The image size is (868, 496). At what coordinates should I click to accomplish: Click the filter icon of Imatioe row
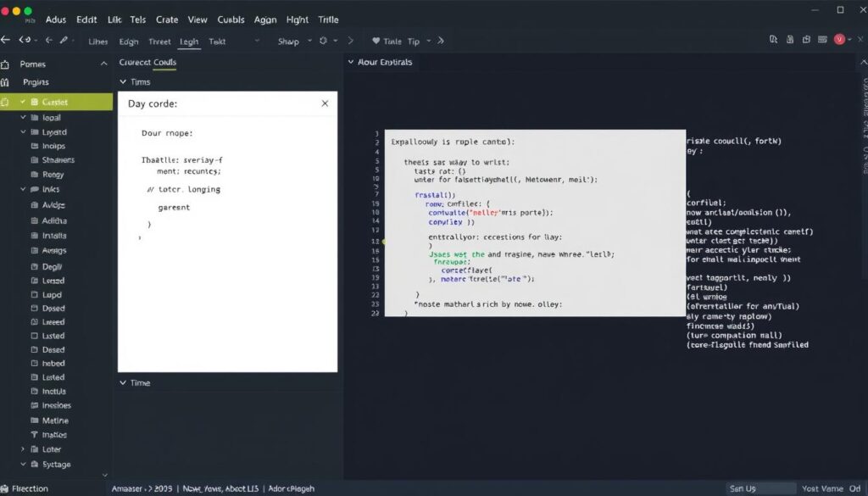[x=34, y=435]
